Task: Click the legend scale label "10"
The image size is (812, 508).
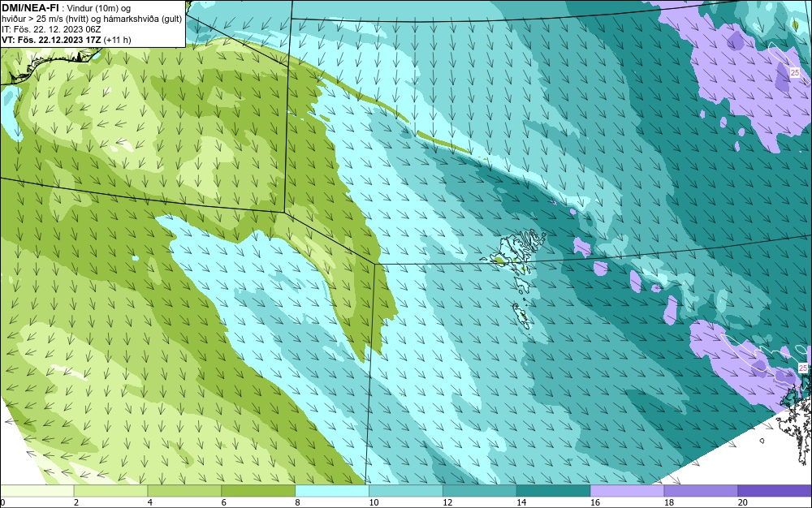Action: (374, 502)
